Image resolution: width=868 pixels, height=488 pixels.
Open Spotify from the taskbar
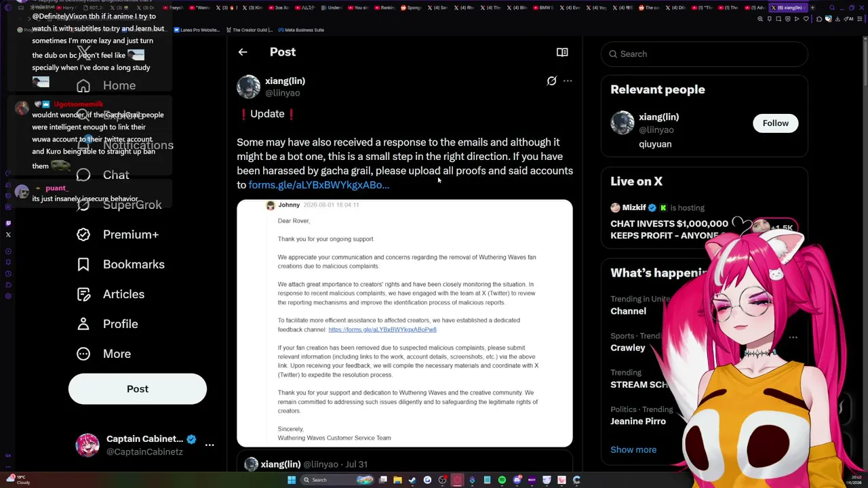pyautogui.click(x=502, y=480)
